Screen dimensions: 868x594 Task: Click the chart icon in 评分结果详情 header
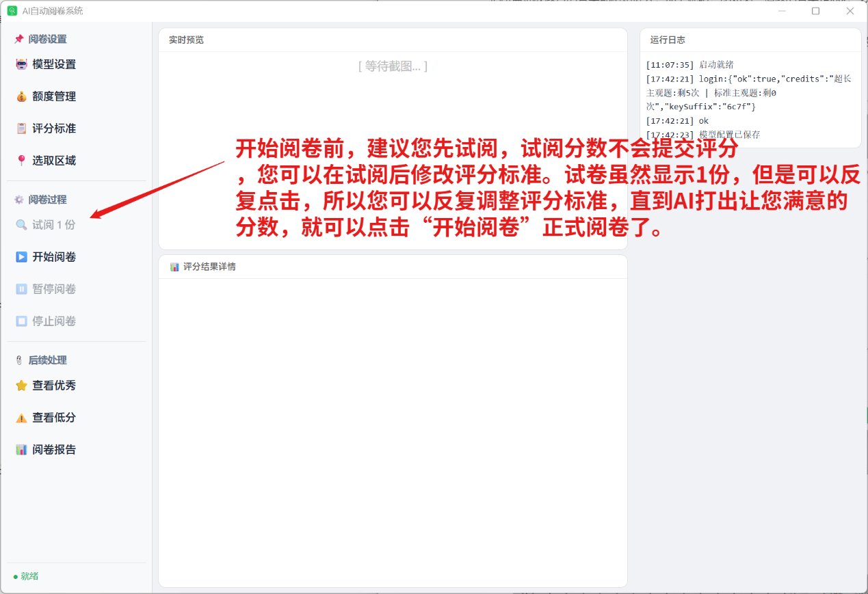point(174,267)
